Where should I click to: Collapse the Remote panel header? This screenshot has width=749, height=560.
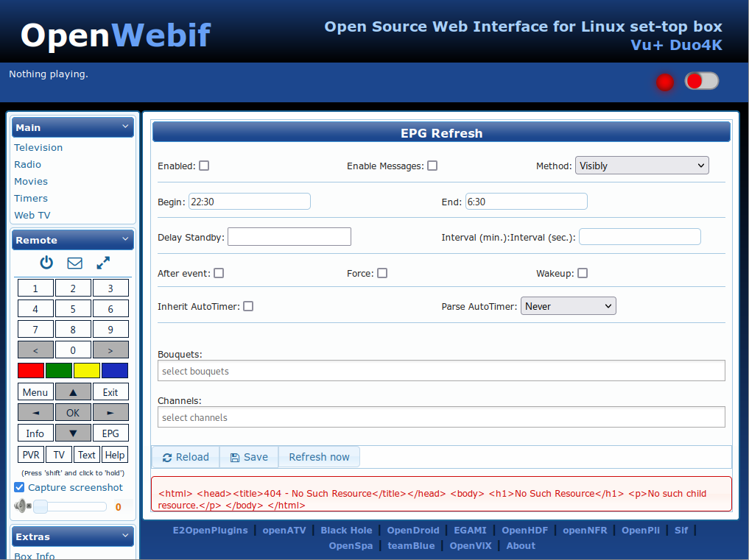click(x=72, y=239)
